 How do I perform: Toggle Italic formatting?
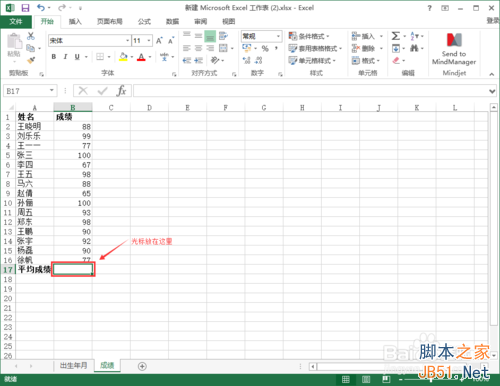tap(65, 57)
